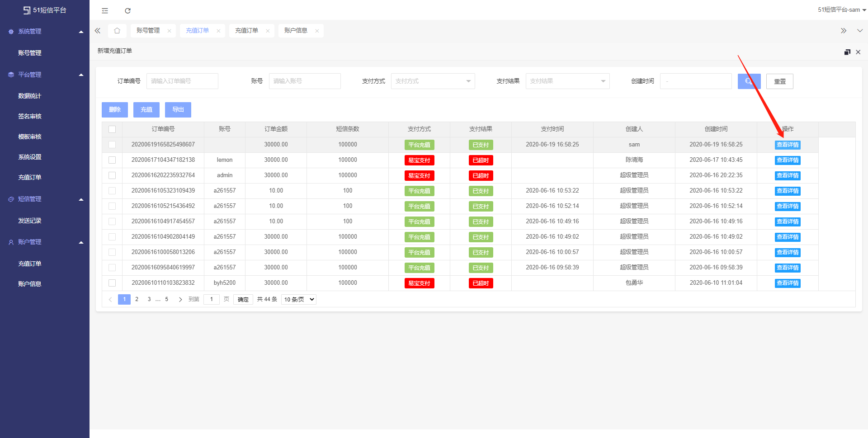Select order 20200616105215436492 checkbox
This screenshot has height=438, width=868.
point(112,206)
